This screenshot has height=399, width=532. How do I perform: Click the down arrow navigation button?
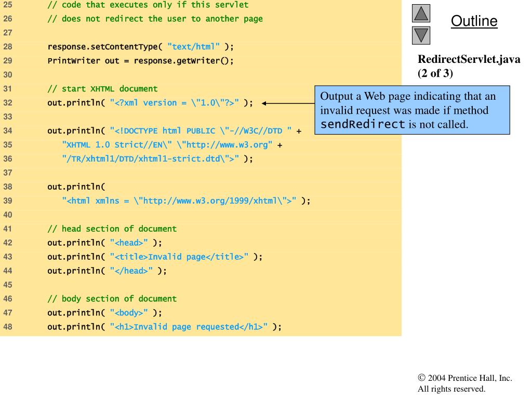pyautogui.click(x=421, y=36)
